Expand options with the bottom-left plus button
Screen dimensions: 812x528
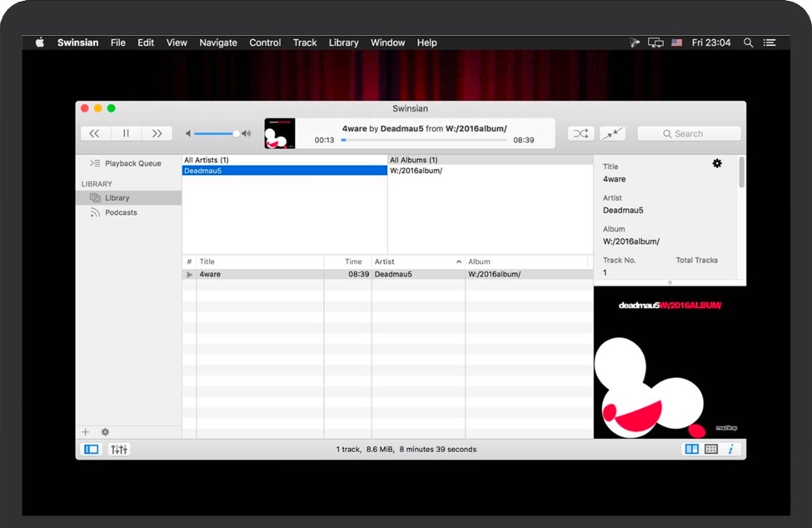coord(86,431)
